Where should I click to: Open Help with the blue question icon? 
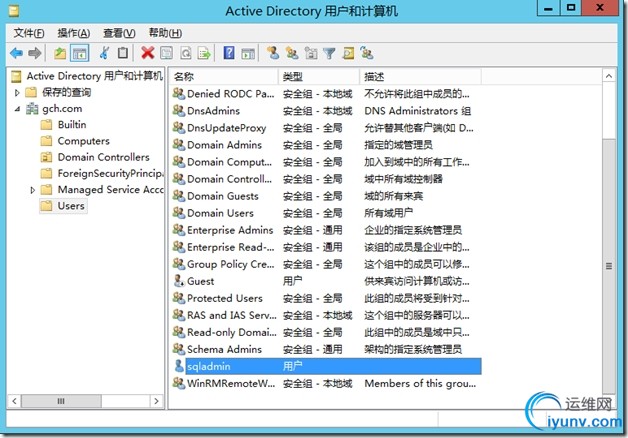(x=229, y=53)
